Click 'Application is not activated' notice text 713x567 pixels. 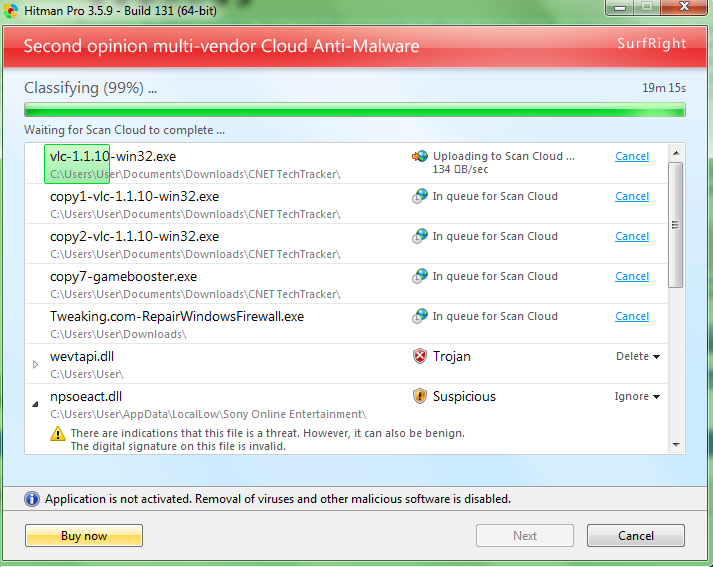click(x=278, y=499)
